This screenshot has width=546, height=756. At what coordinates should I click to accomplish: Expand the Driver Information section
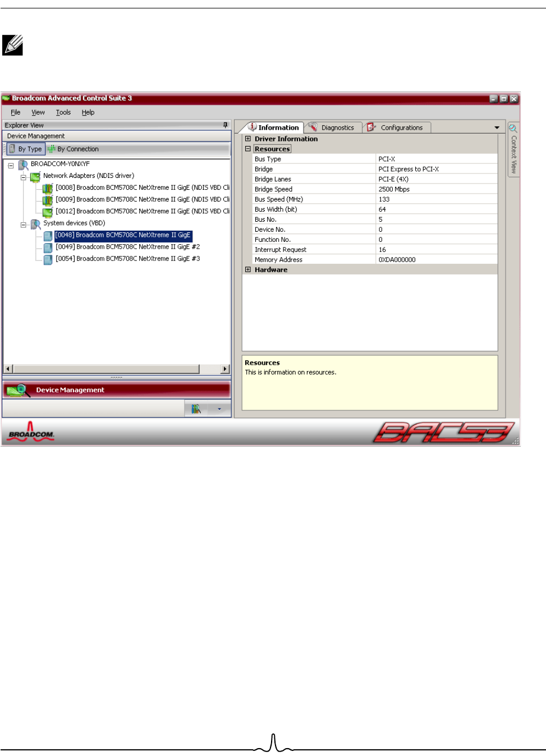click(x=248, y=139)
